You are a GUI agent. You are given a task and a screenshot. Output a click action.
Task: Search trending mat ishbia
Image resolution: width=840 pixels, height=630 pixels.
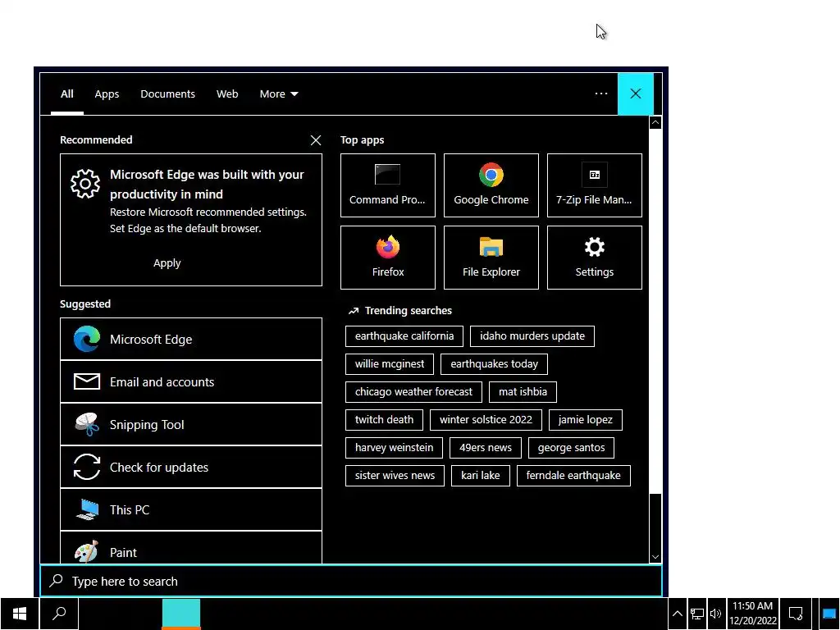pos(523,391)
